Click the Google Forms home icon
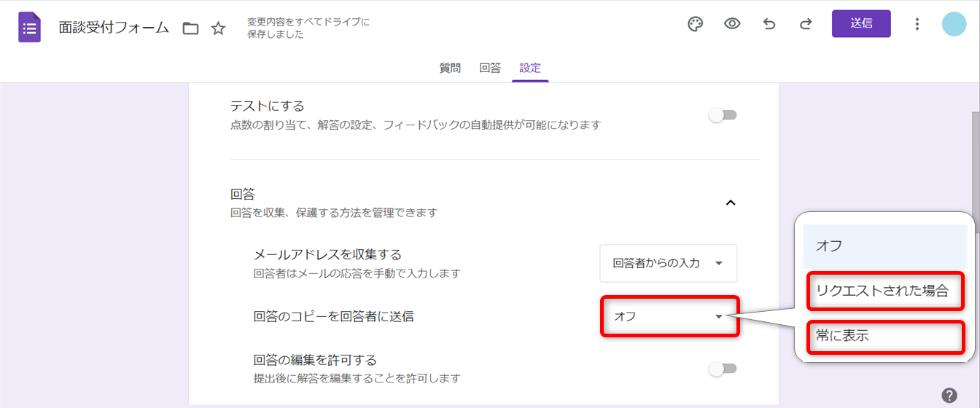Screen dimensions: 980x408 [29, 28]
